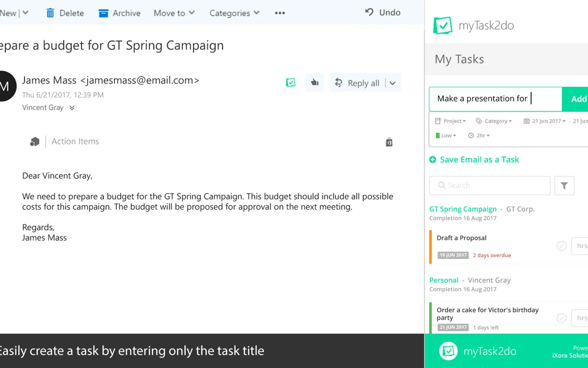Click the like thumbs-up icon
The width and height of the screenshot is (588, 368).
click(x=315, y=82)
